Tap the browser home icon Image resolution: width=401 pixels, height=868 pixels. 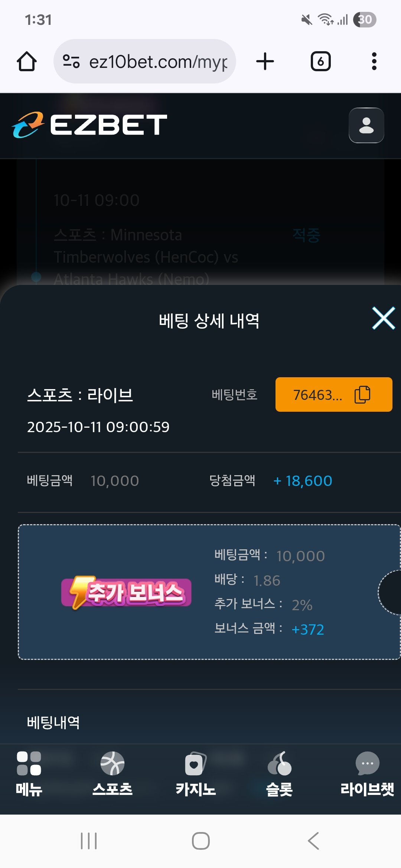point(27,61)
